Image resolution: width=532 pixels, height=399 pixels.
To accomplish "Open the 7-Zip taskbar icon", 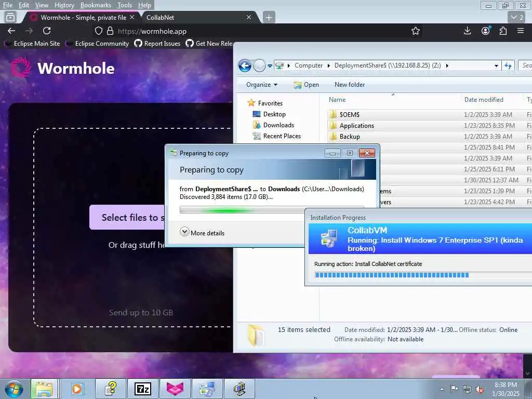I will pos(143,389).
